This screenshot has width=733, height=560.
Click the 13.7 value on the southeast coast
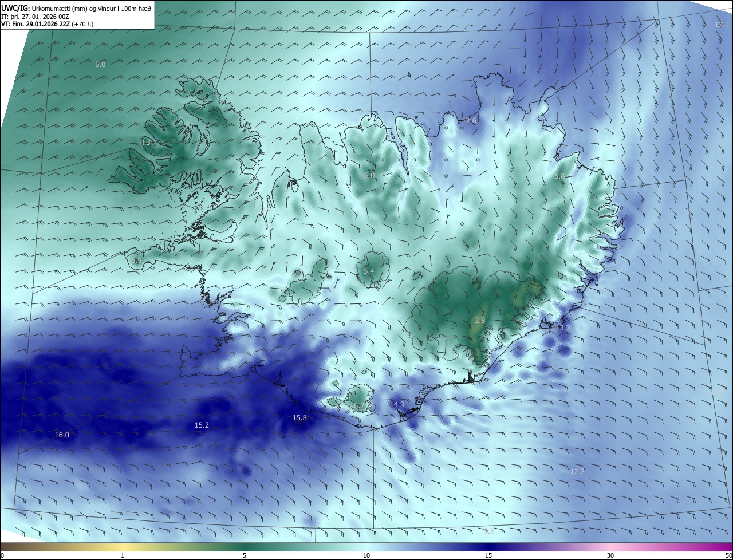coord(563,328)
